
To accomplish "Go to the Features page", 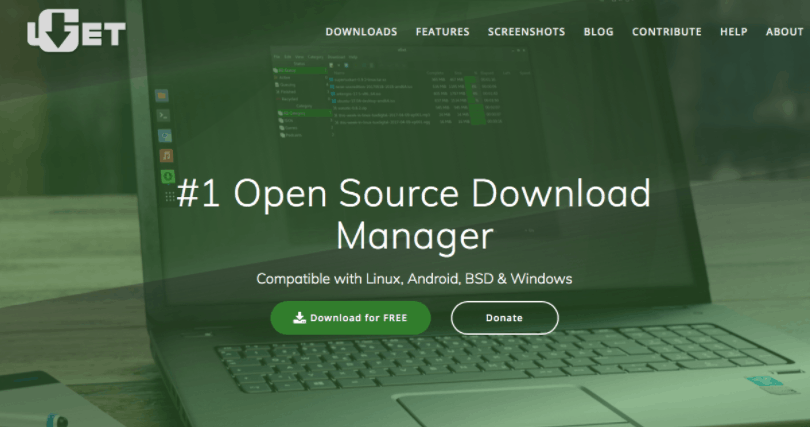I will pyautogui.click(x=442, y=32).
